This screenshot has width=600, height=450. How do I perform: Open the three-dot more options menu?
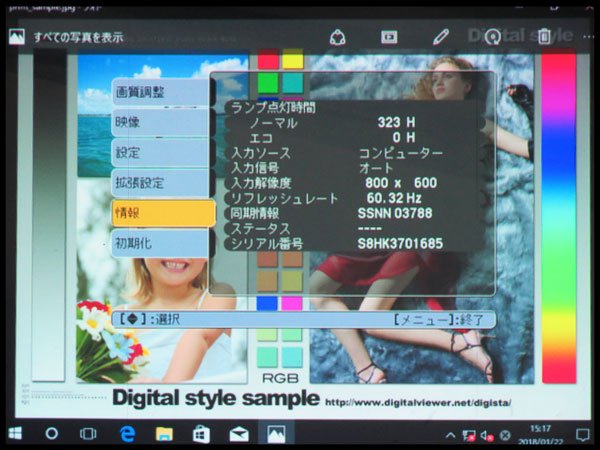point(589,37)
